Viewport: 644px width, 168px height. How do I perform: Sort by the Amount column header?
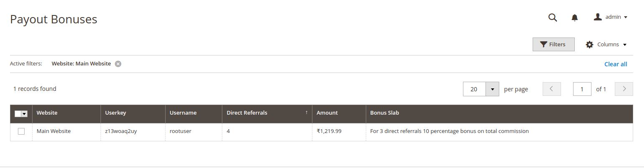[327, 113]
